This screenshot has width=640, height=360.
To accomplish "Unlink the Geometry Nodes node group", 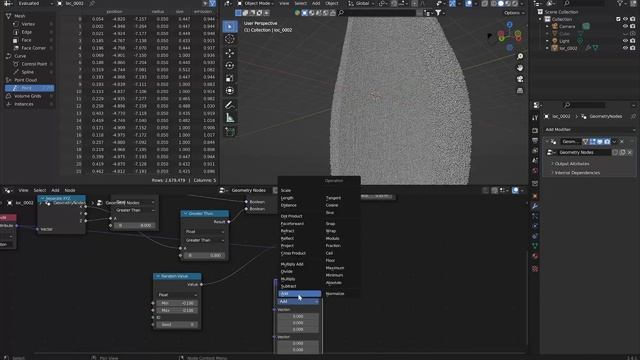I will pyautogui.click(x=630, y=152).
